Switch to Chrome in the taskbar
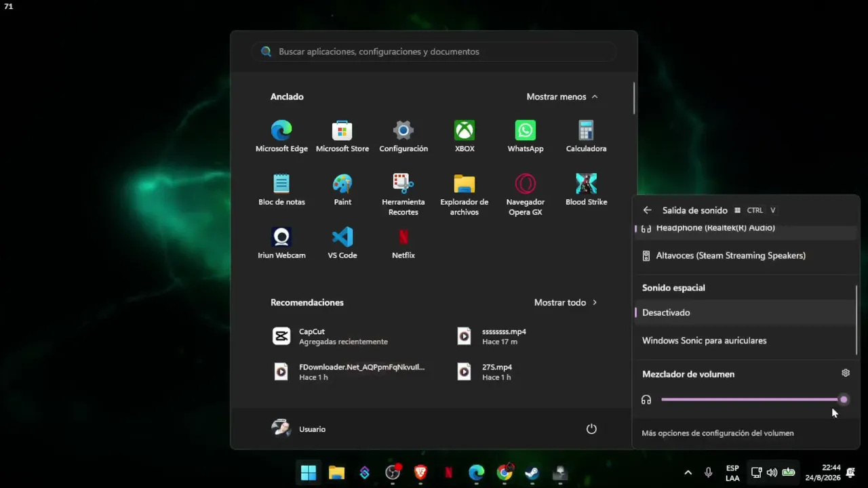Screen dimensions: 868x488 click(505, 472)
